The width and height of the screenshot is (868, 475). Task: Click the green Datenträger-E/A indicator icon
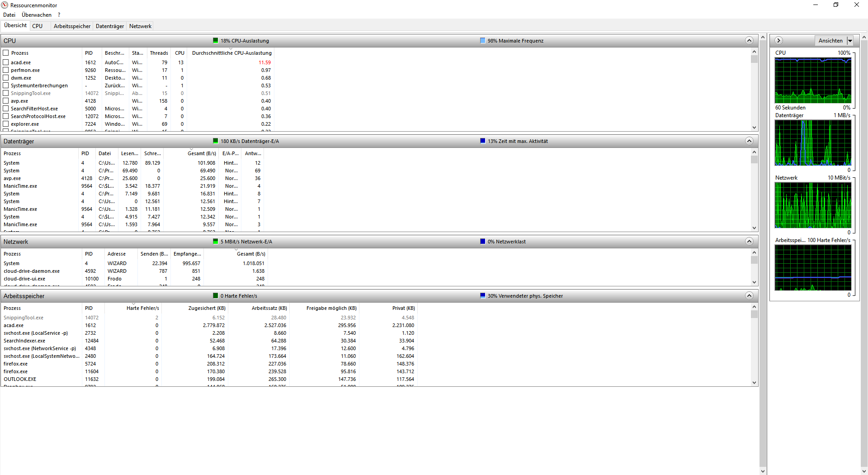[216, 141]
